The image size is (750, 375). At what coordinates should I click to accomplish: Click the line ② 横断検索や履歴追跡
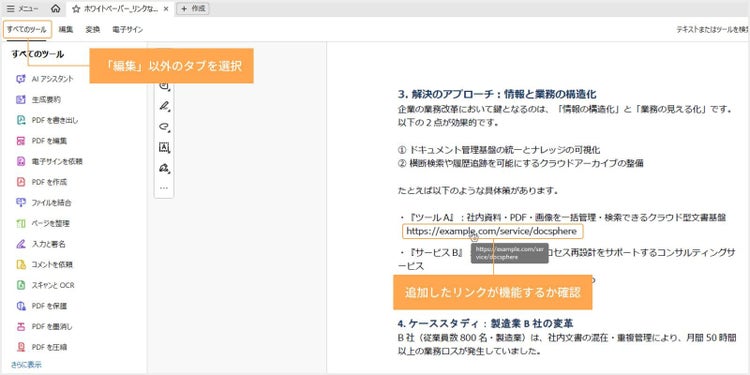coord(520,163)
